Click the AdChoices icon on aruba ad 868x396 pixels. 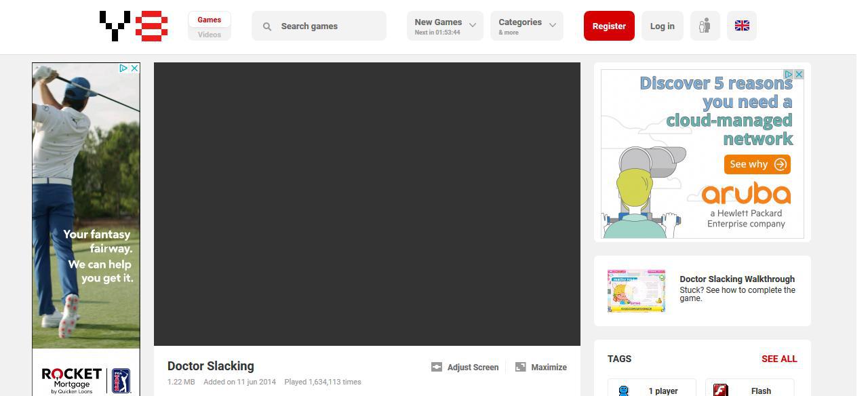pyautogui.click(x=789, y=75)
